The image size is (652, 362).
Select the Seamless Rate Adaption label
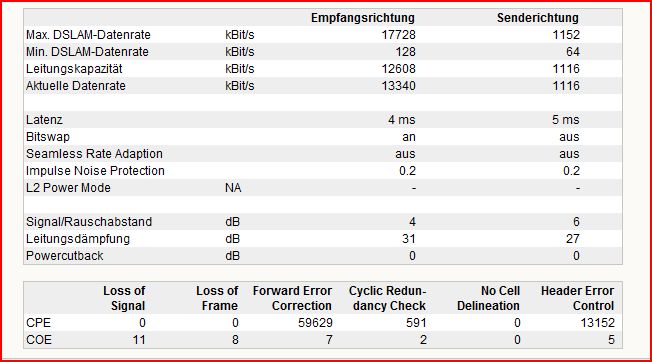click(x=94, y=154)
